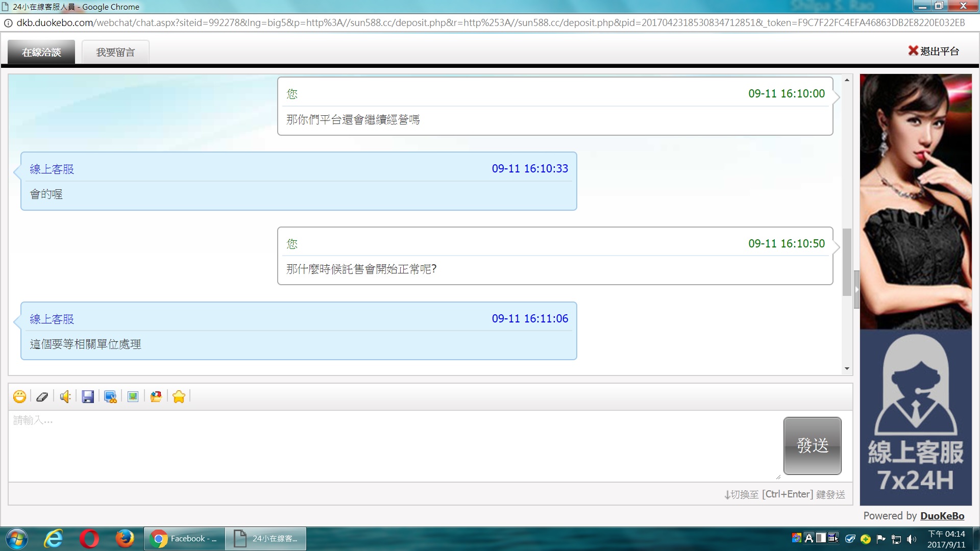Click the send picture icon
The height and width of the screenshot is (551, 980).
tap(133, 396)
